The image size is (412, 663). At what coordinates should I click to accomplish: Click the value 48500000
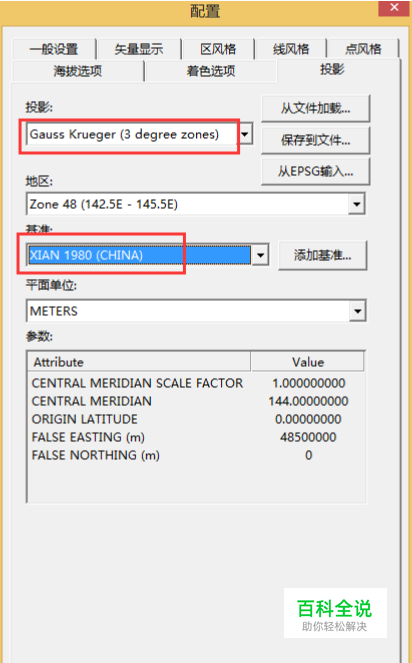tap(308, 437)
